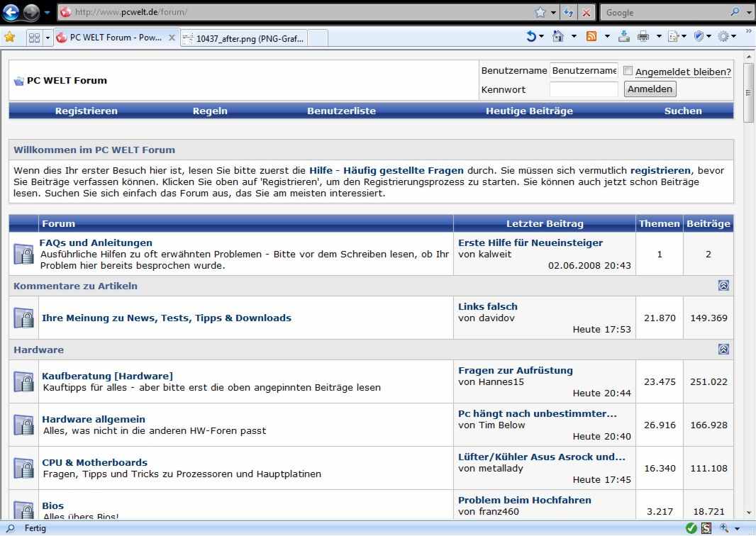
Task: Open the tab list dropdown beside Quick Tabs
Action: click(48, 37)
